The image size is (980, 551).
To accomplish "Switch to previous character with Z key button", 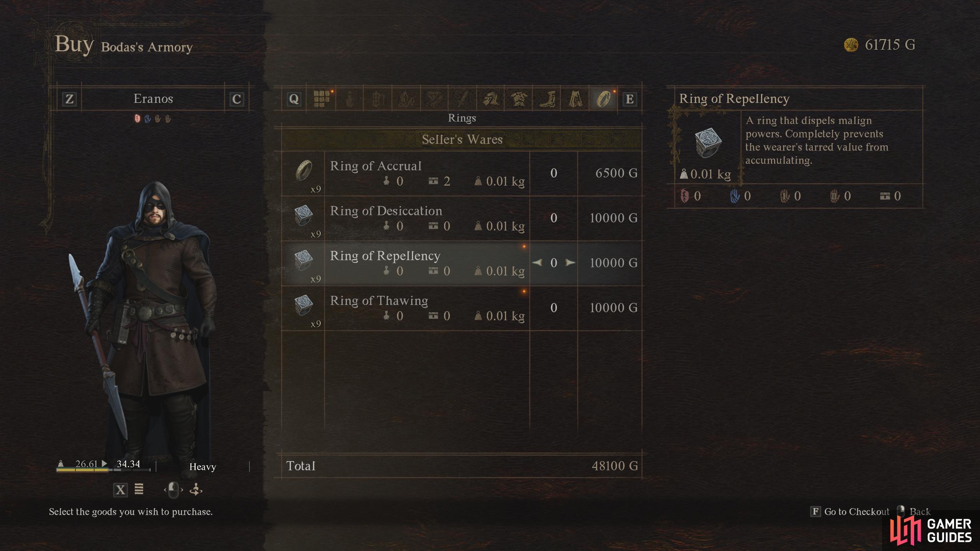I will pos(69,99).
